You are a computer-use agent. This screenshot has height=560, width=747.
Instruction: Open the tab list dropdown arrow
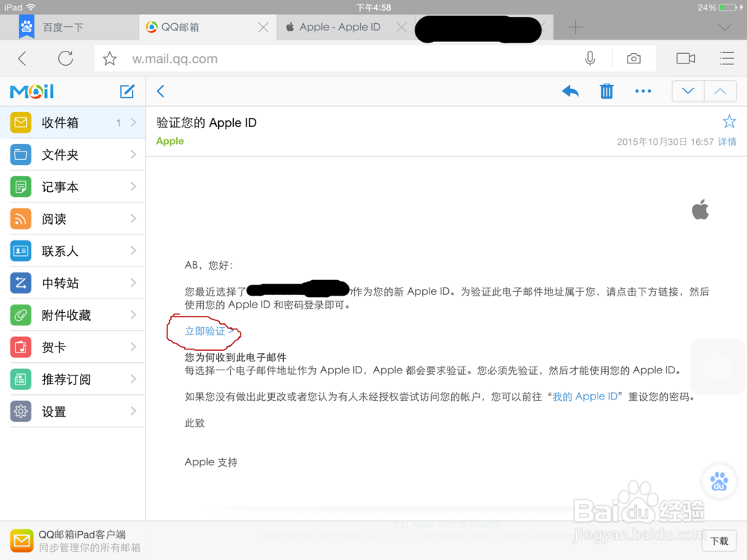pyautogui.click(x=725, y=27)
